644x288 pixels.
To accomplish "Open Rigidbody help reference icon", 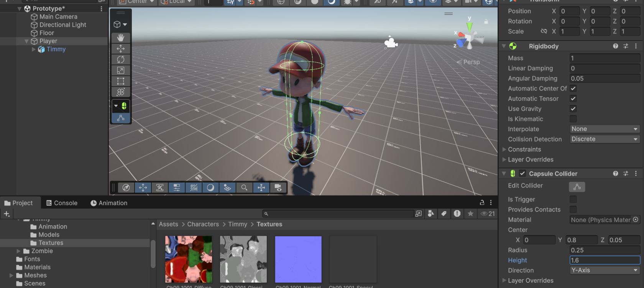I will pyautogui.click(x=616, y=46).
